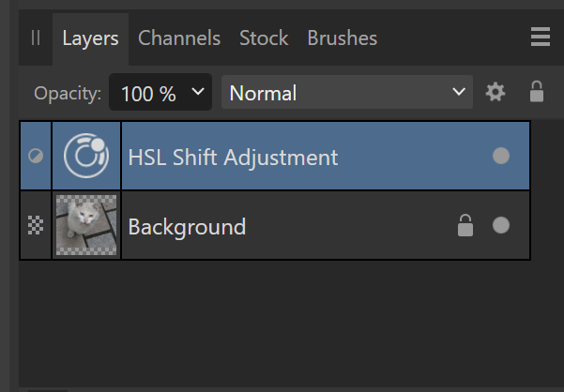Screen dimensions: 564x392
Task: Open the Normal blend mode dropdown
Action: coord(347,92)
